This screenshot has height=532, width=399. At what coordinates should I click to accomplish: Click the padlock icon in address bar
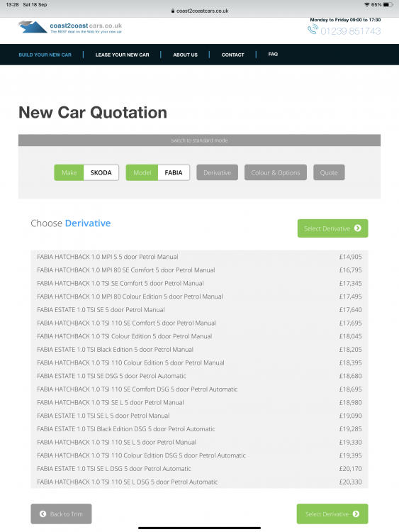(x=173, y=11)
